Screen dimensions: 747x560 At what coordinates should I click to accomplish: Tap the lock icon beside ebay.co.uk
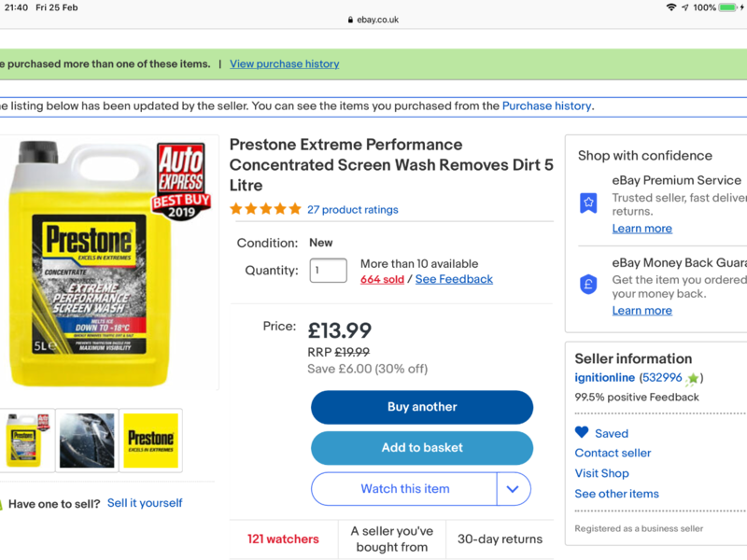[x=349, y=20]
